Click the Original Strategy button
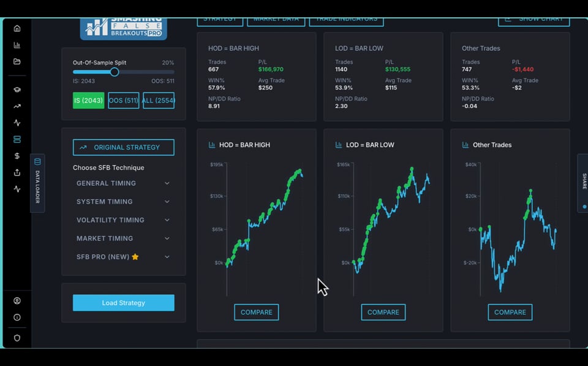 tap(123, 148)
